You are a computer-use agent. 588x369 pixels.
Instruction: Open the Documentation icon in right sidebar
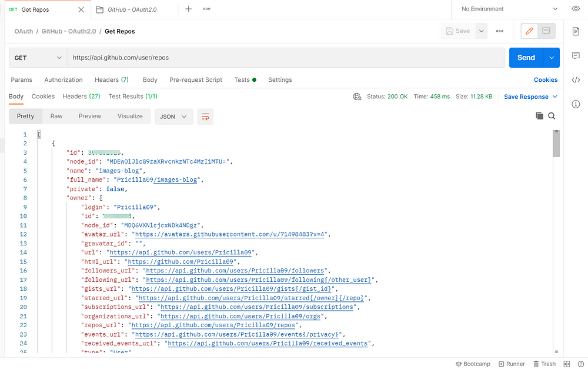point(576,31)
